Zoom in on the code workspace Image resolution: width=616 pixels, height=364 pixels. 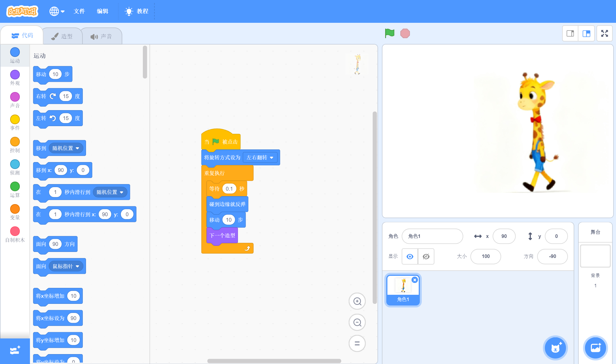[357, 301]
